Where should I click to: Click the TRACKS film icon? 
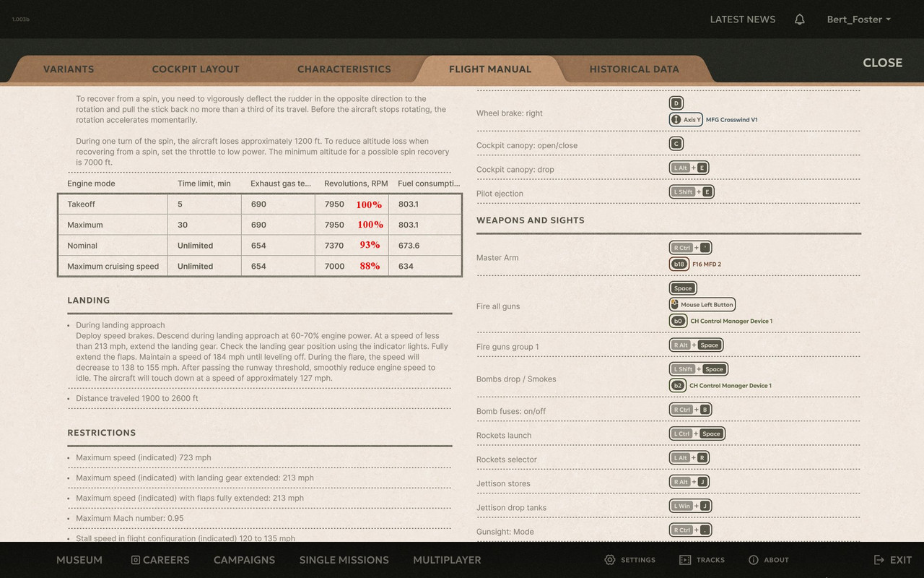pos(685,560)
